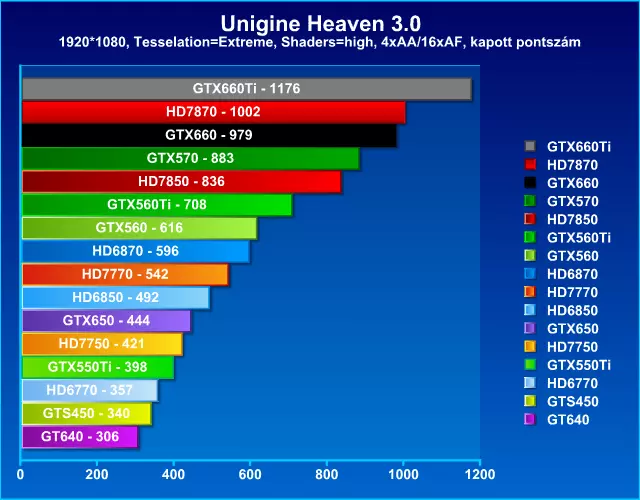Click the GTX550Ti legend text

click(x=579, y=365)
